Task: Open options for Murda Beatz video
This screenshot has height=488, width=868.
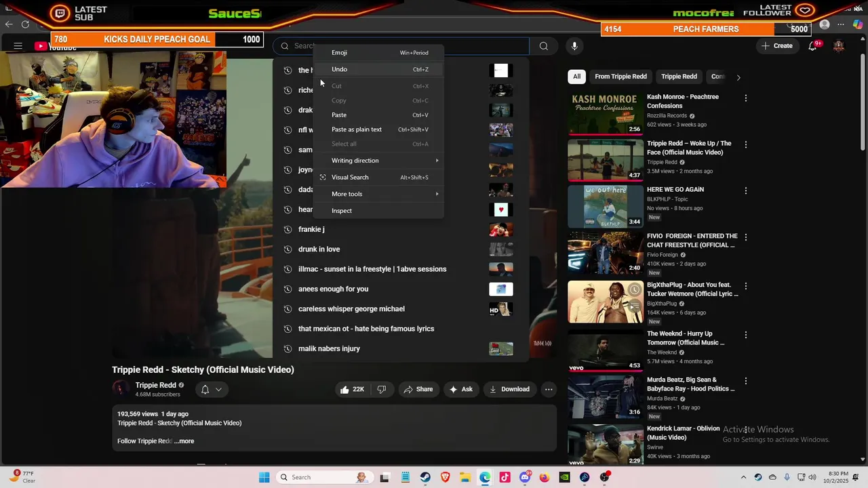Action: (745, 381)
